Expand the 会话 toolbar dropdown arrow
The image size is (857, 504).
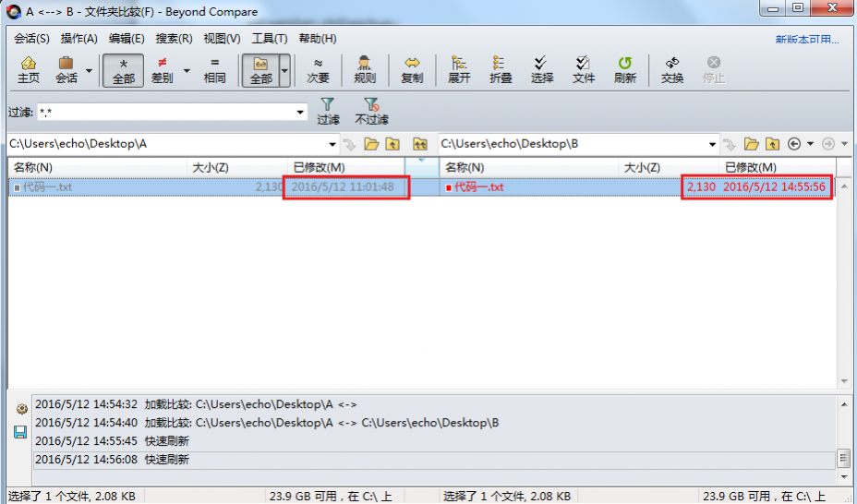tap(89, 70)
